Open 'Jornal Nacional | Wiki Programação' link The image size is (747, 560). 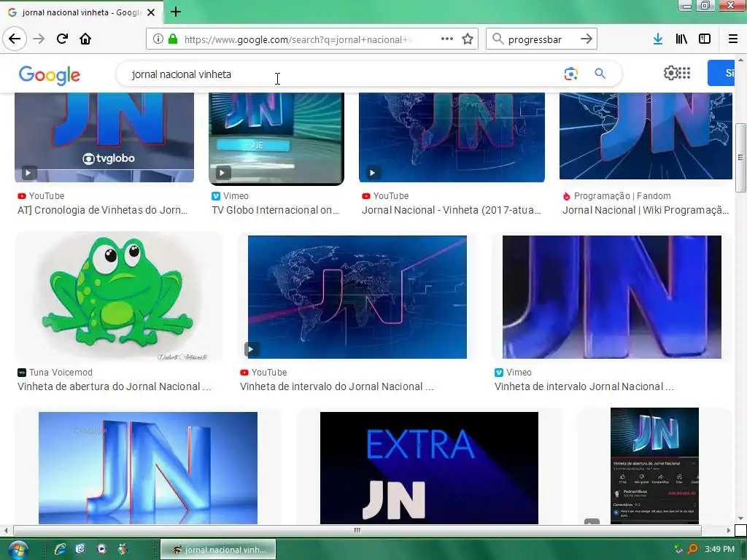click(646, 210)
